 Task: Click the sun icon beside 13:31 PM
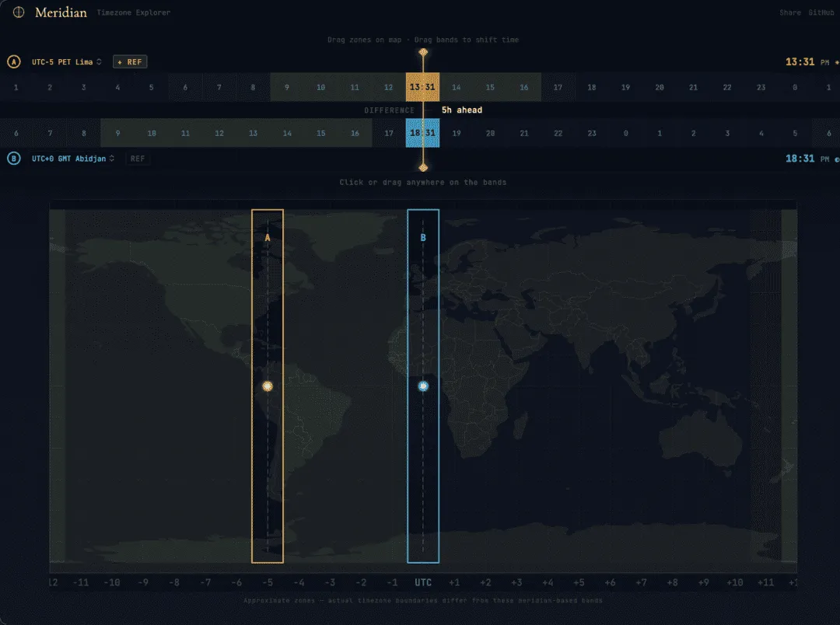pyautogui.click(x=837, y=62)
